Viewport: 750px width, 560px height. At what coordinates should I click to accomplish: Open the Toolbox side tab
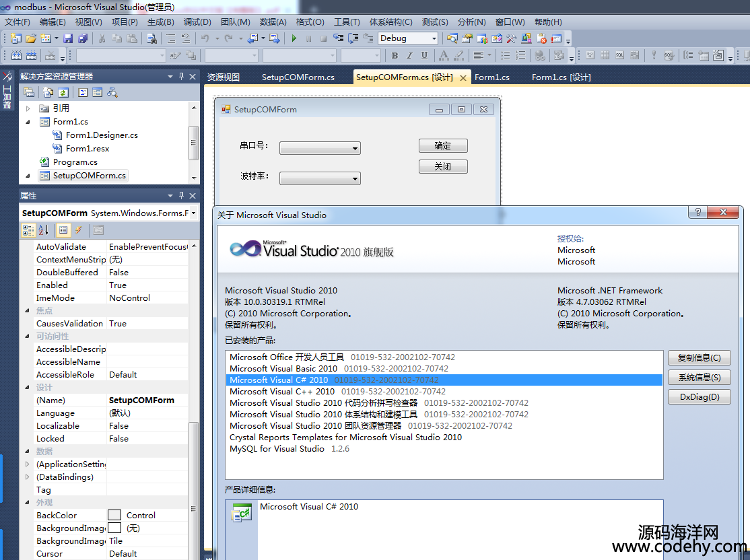(7, 90)
